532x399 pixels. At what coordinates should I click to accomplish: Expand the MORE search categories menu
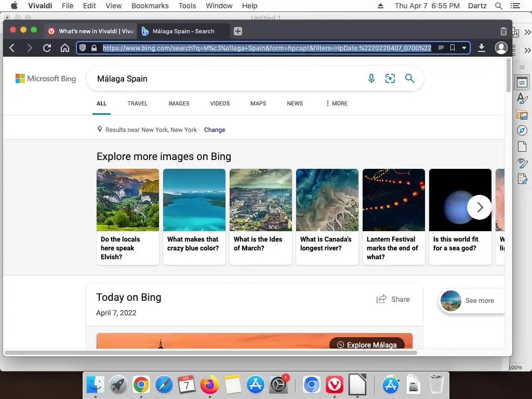337,103
